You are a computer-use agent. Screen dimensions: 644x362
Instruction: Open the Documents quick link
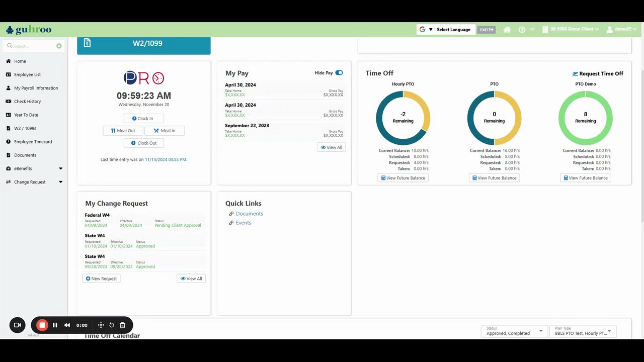[250, 214]
